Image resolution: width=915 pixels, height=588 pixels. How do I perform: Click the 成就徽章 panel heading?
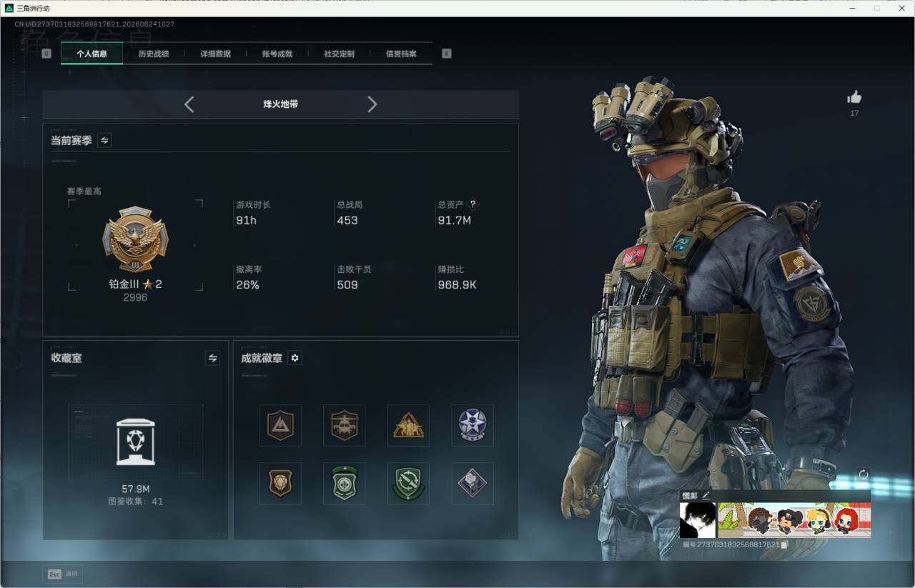262,358
